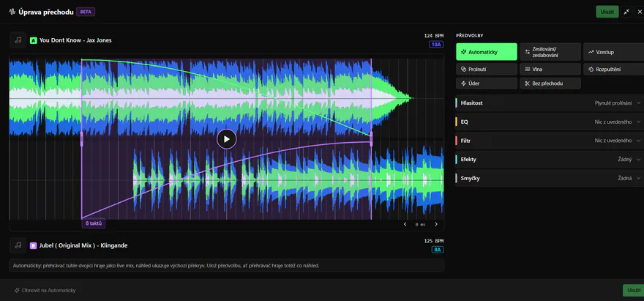
Task: Click track A title You Dont Know
Action: tap(75, 40)
